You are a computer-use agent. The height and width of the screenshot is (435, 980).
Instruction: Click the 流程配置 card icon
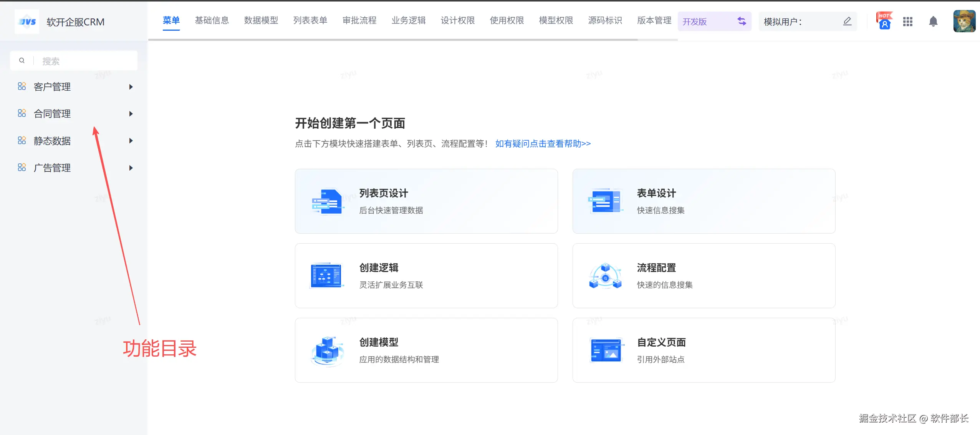[x=605, y=276]
